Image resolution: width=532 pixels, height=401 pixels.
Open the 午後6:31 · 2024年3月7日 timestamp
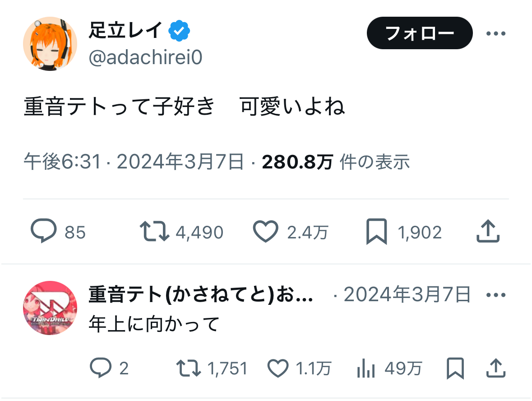(x=134, y=162)
